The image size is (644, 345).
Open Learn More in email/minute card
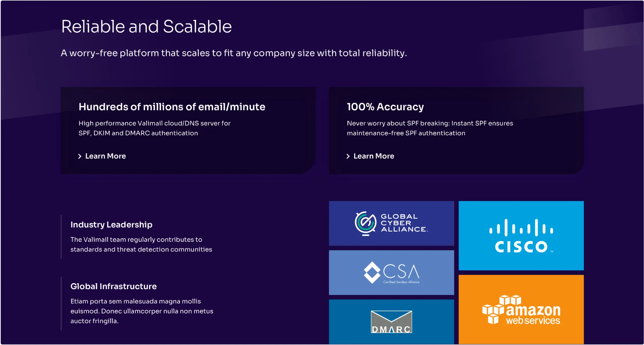[105, 156]
